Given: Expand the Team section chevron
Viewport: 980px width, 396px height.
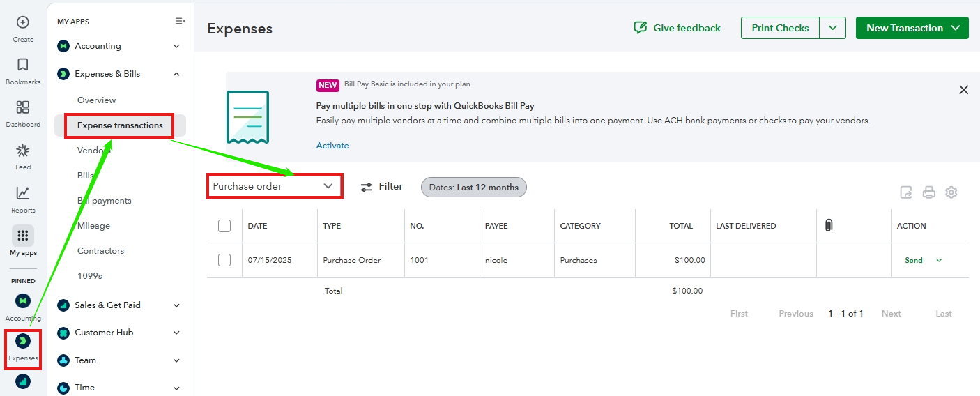Looking at the screenshot, I should (176, 360).
